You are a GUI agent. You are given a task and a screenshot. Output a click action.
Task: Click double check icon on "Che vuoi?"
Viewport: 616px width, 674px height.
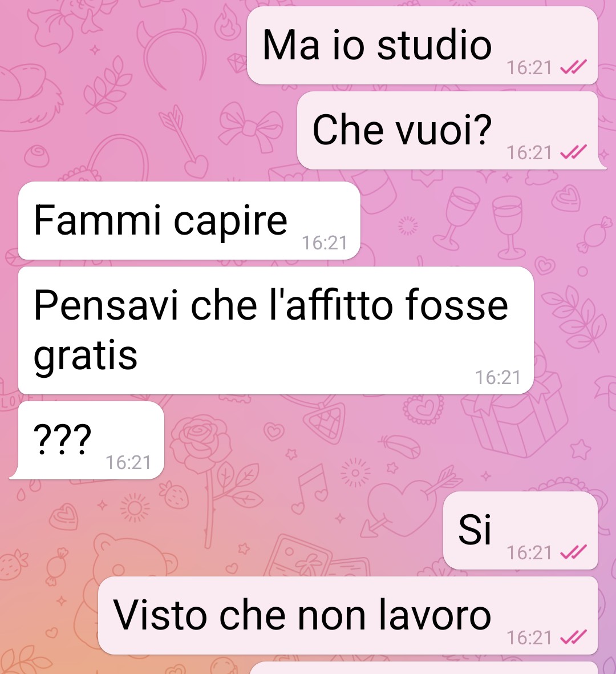tap(573, 152)
